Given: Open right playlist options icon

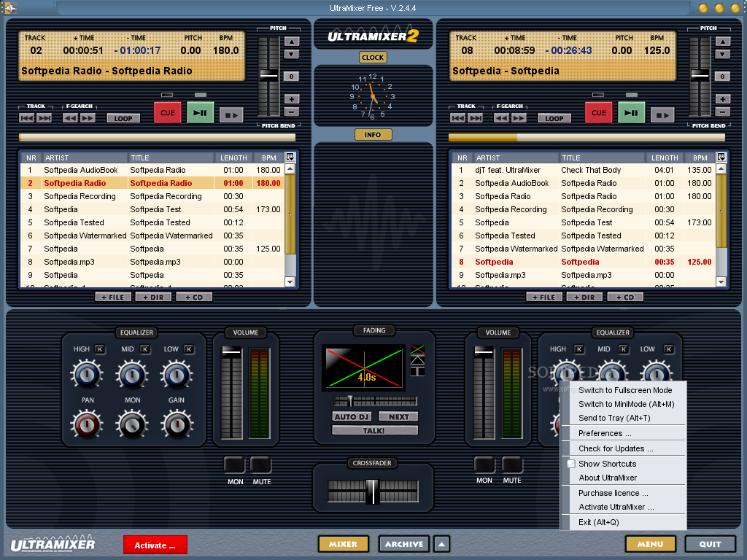Looking at the screenshot, I should [721, 157].
